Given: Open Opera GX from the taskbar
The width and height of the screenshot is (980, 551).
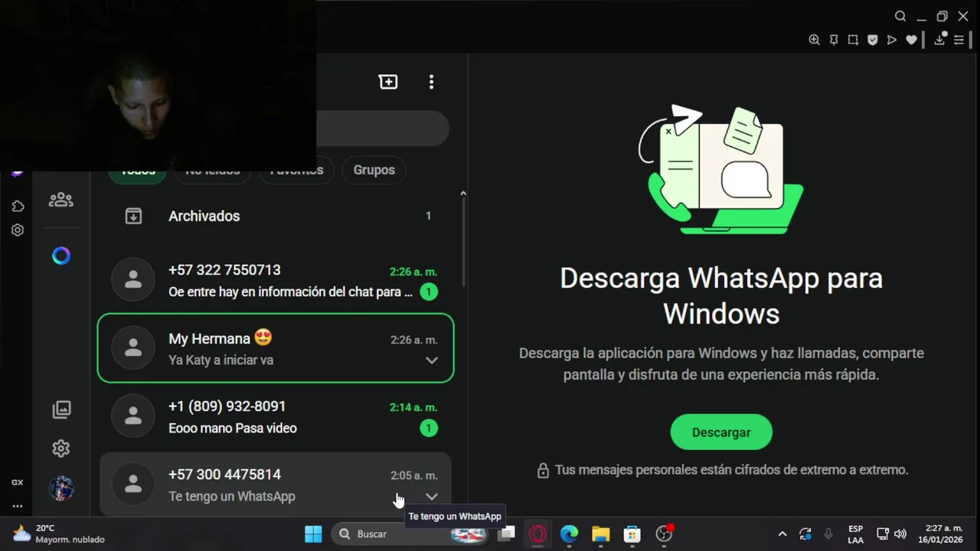Looking at the screenshot, I should coord(538,534).
